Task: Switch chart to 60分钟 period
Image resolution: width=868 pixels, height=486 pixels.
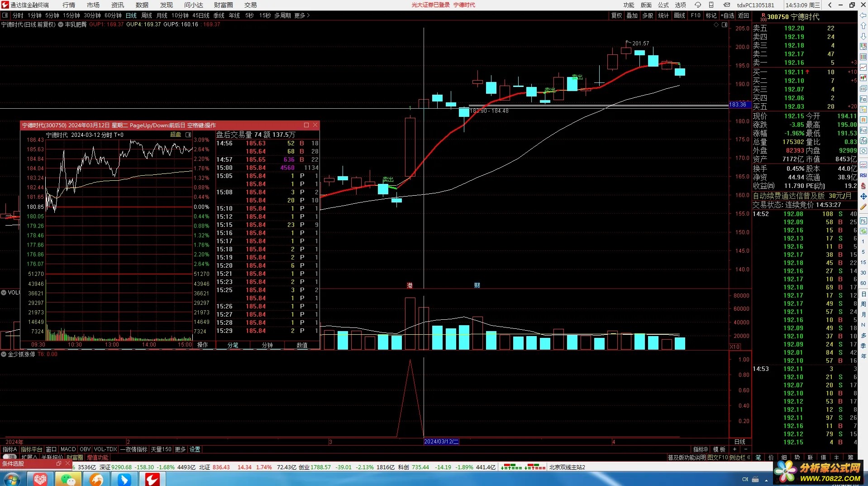Action: [x=113, y=15]
